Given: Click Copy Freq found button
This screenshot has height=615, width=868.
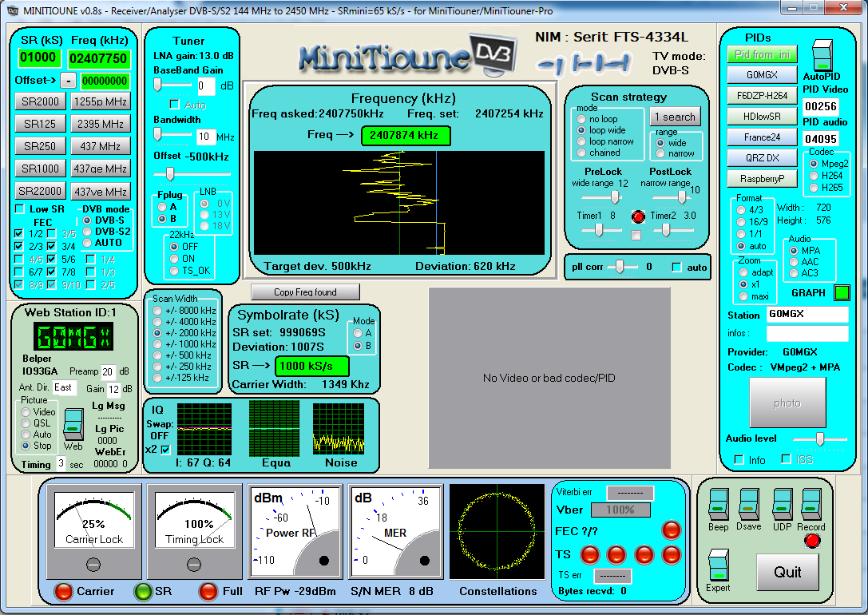Looking at the screenshot, I should tap(305, 292).
